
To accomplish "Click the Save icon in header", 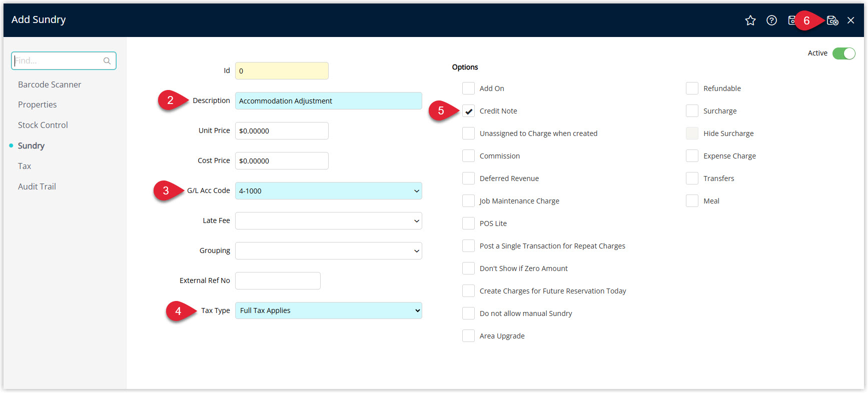I will [x=791, y=20].
